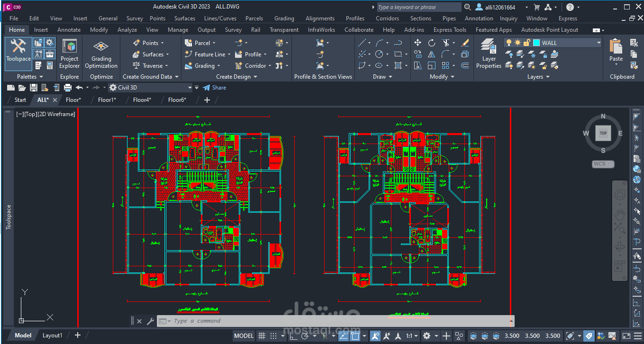Toggle ortho mode in status bar
This screenshot has width=644, height=344.
point(293,336)
